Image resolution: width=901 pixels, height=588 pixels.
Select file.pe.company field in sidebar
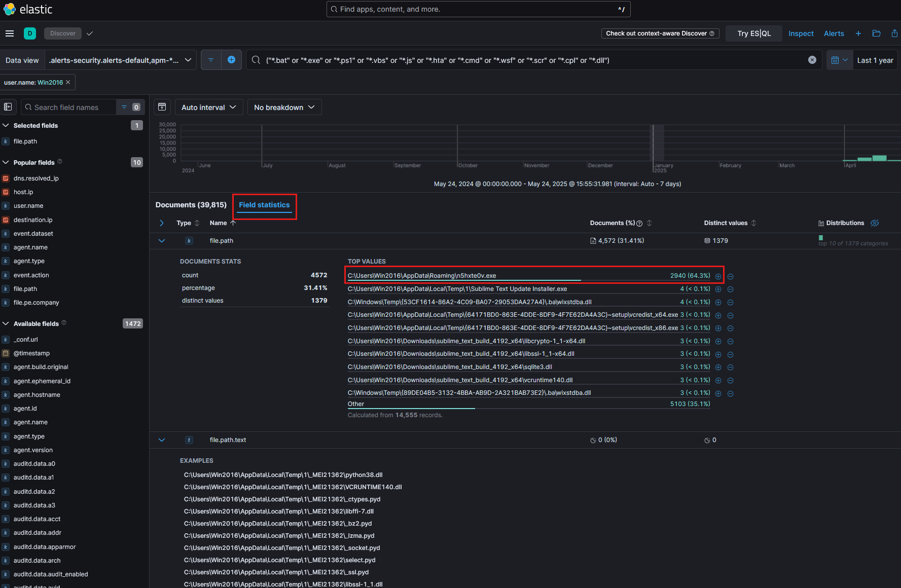36,303
